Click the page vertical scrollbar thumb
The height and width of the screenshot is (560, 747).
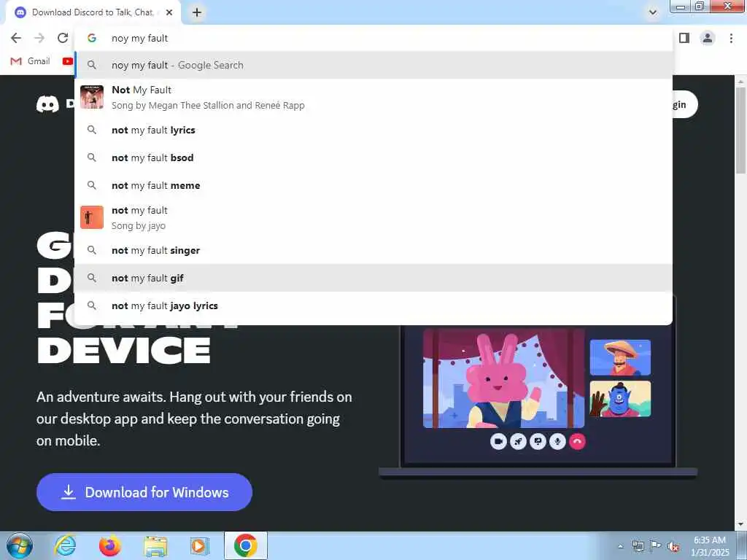pos(741,130)
